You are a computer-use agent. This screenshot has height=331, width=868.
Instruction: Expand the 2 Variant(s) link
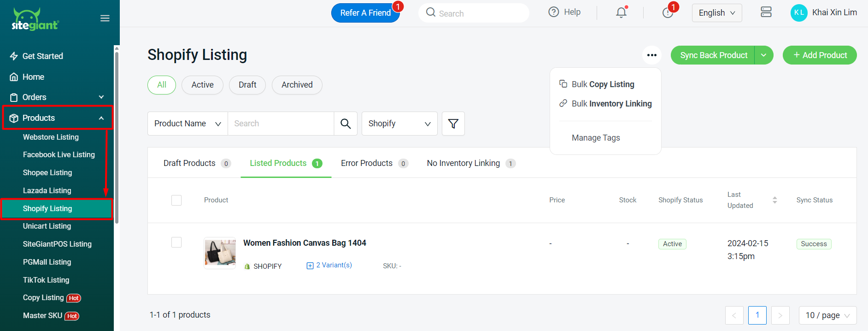coord(329,265)
